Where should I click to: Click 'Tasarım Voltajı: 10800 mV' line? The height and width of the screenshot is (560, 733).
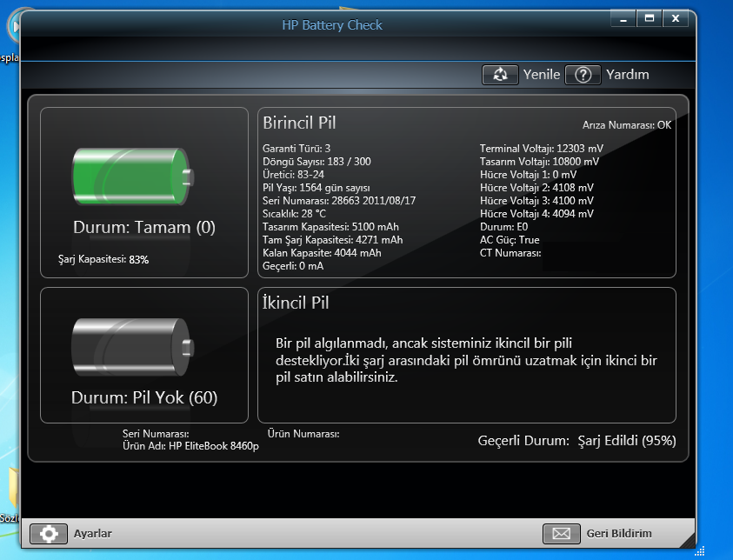coord(539,162)
